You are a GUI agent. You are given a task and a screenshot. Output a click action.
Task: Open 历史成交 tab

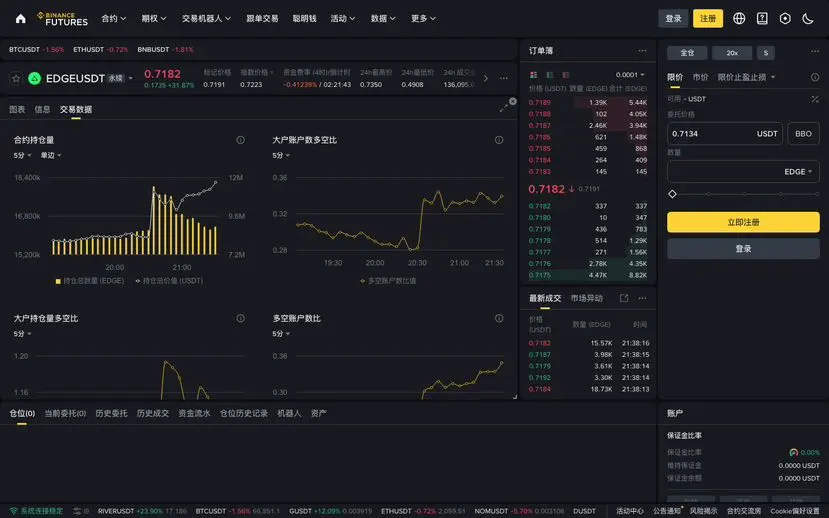153,413
